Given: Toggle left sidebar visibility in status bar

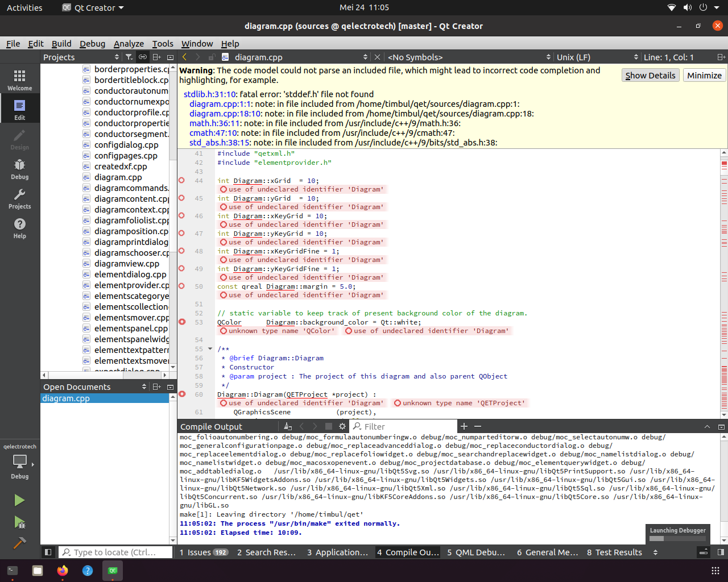Looking at the screenshot, I should tap(48, 552).
